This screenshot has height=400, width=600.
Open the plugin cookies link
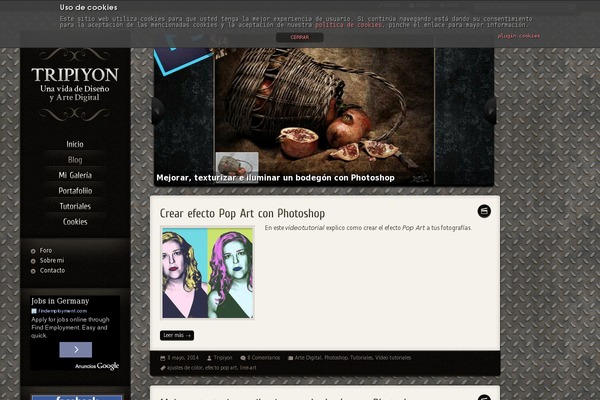pos(518,36)
